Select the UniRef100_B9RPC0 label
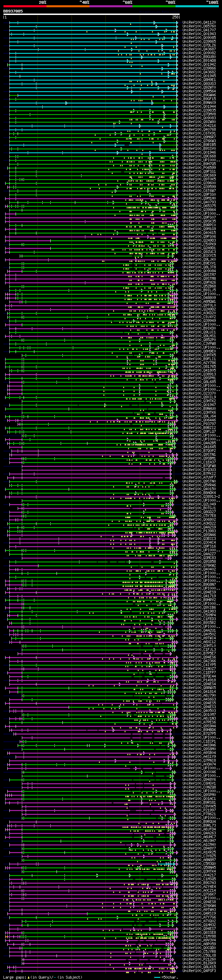Viewport: 222px width, 980px height. [199, 225]
